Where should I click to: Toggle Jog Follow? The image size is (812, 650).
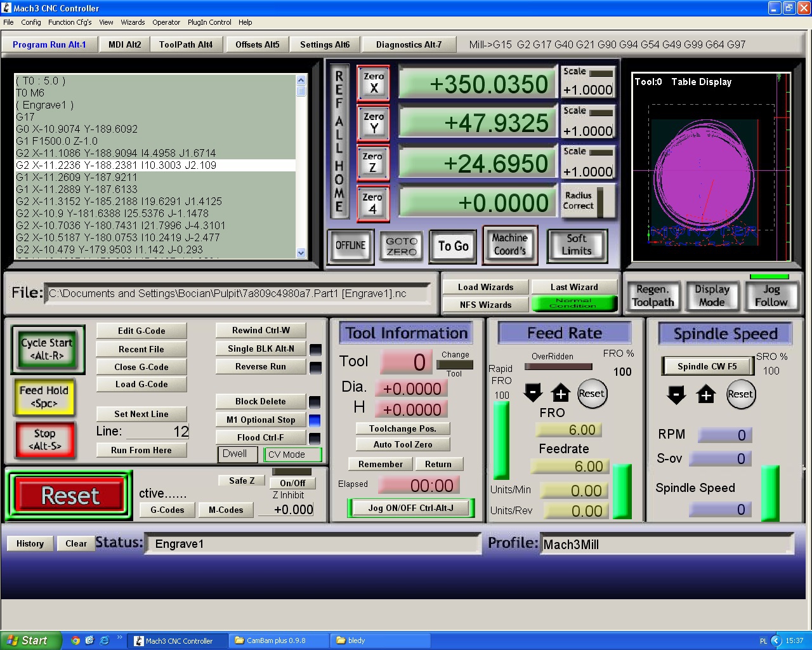click(x=771, y=296)
